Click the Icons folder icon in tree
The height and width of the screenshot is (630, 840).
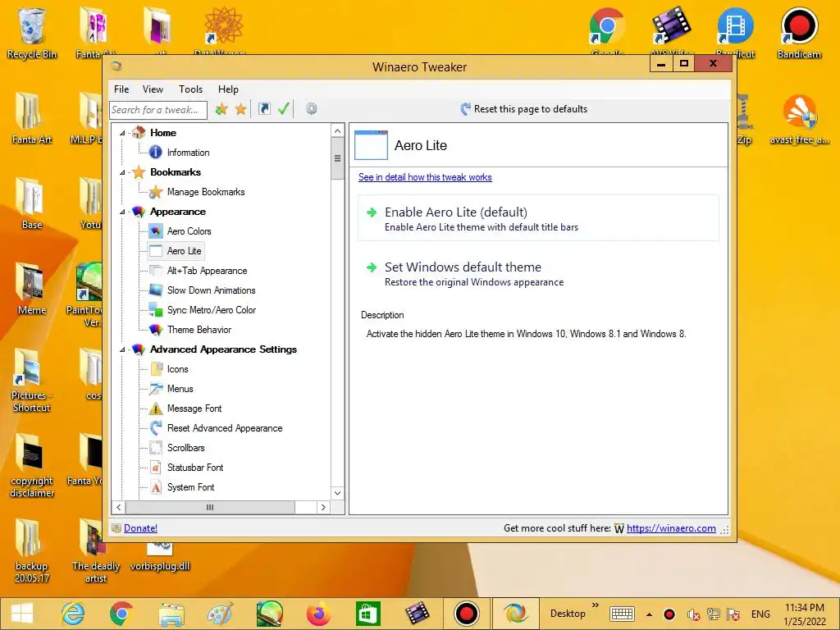tap(155, 368)
